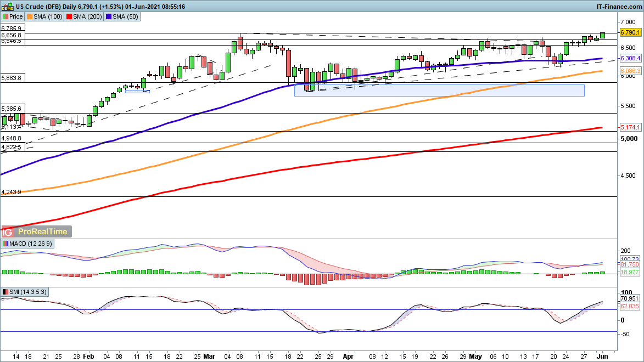Open the MACD (12 26 9) indicator settings
Screen dimensions: 644x362
pos(27,244)
